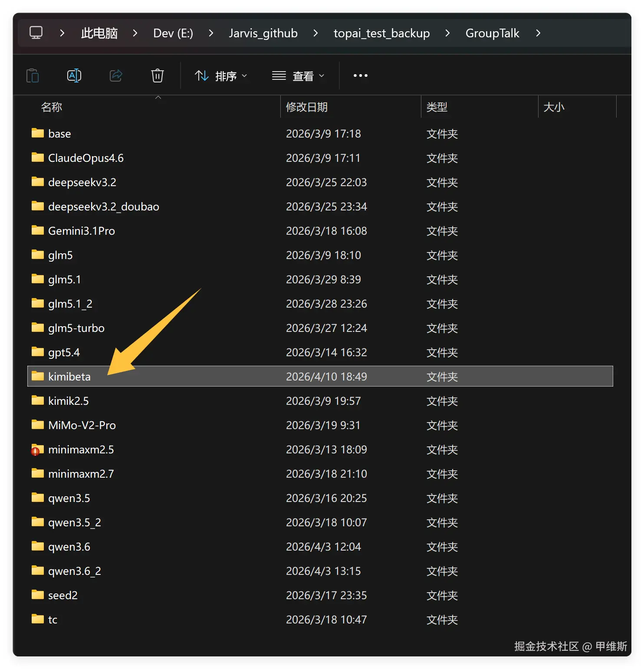Click date 2026/3/17 23:35 of seed2
The width and height of the screenshot is (644, 669).
pos(326,595)
